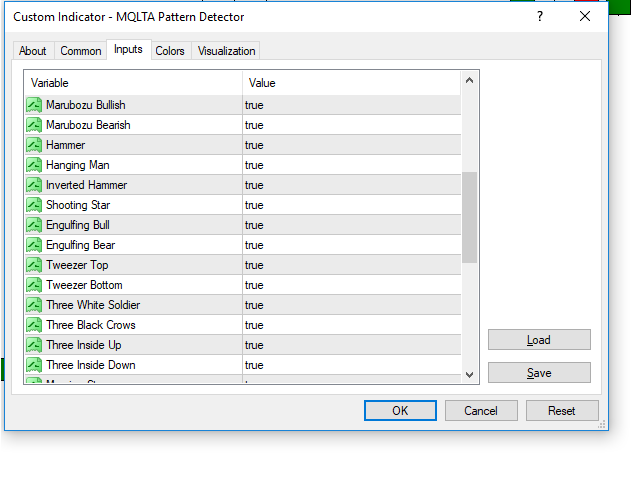Select the Engulfing Bear variable name

pyautogui.click(x=80, y=245)
